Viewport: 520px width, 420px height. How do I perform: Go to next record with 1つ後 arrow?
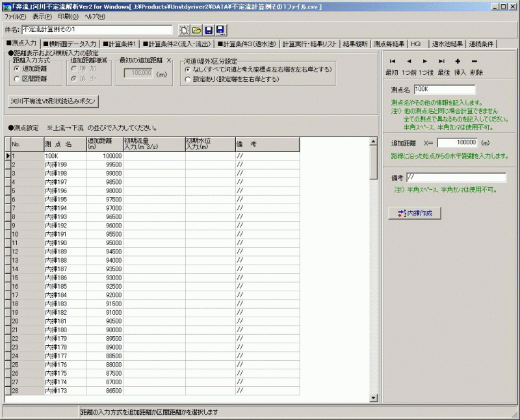click(425, 60)
